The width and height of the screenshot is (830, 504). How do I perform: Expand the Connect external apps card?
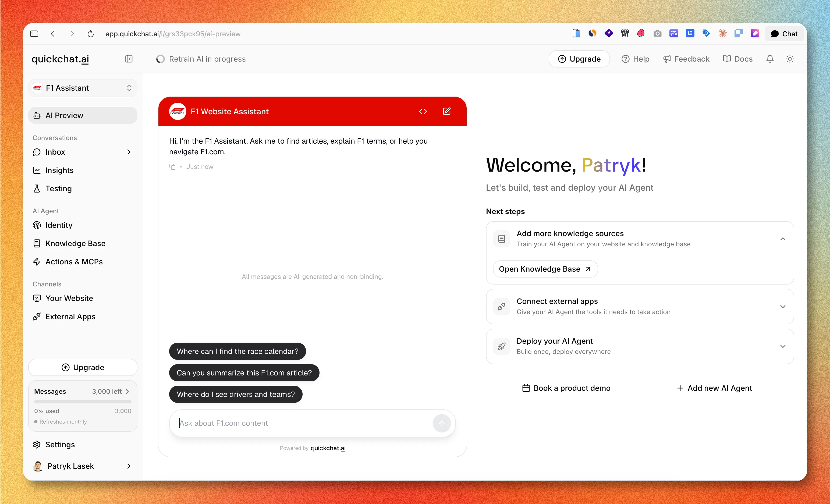[x=783, y=307]
